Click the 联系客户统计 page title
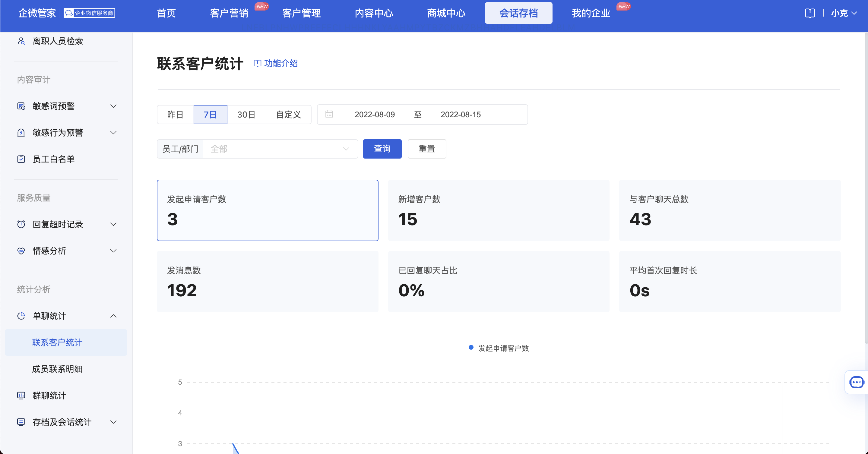Viewport: 868px width, 454px height. point(200,63)
